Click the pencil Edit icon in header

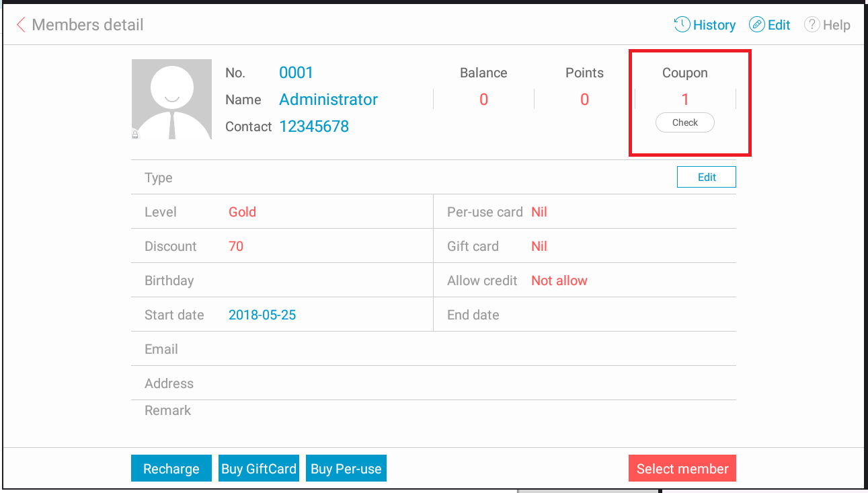click(x=757, y=25)
